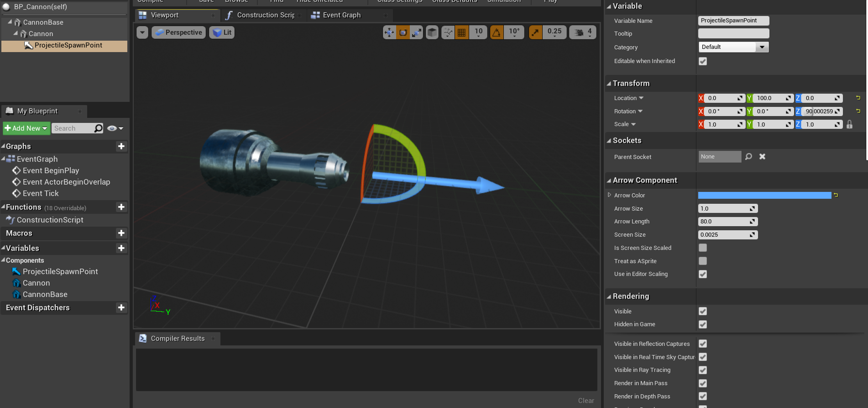Click the Lit view mode button
The image size is (868, 408).
(x=222, y=32)
